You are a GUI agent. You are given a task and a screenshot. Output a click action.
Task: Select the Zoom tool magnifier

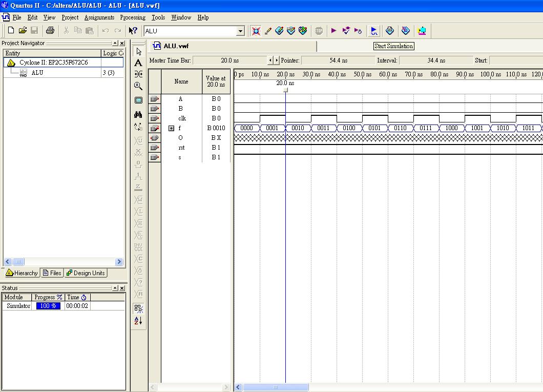click(138, 86)
